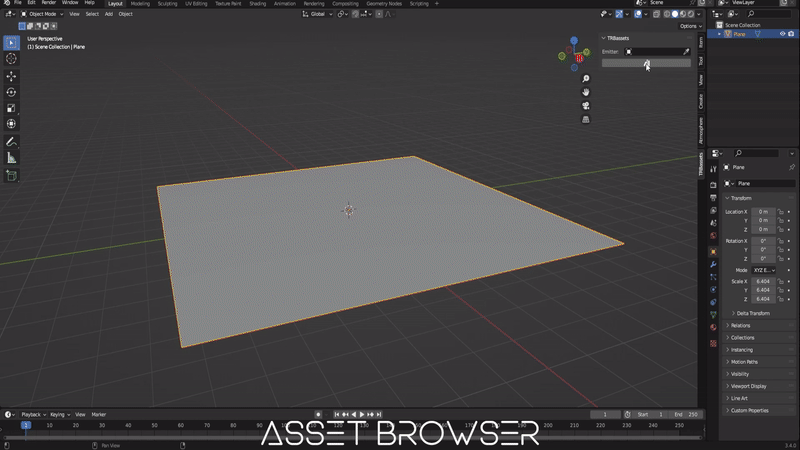The height and width of the screenshot is (450, 800).
Task: Open the Output properties tab icon
Action: tap(713, 197)
